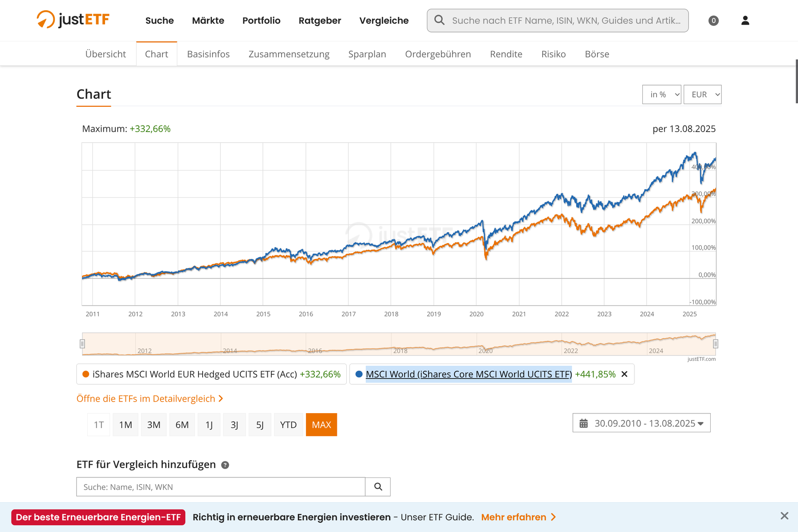Open the Ratgeber main menu

(320, 20)
